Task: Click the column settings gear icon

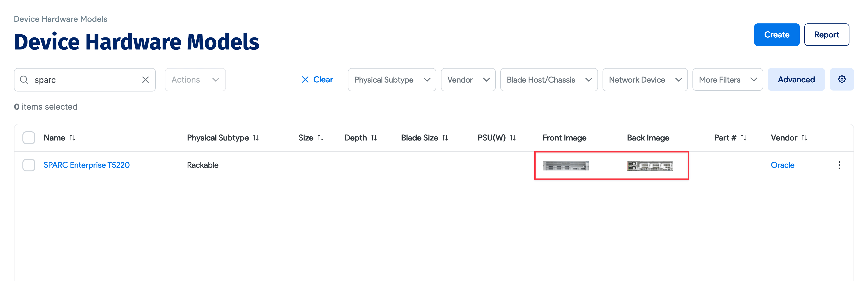Action: [841, 80]
